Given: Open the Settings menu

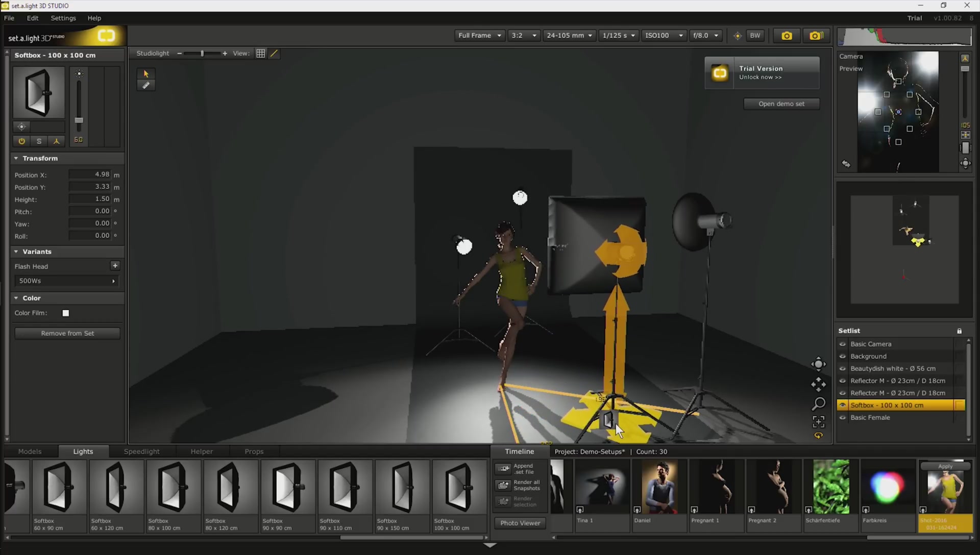Looking at the screenshot, I should pos(63,18).
